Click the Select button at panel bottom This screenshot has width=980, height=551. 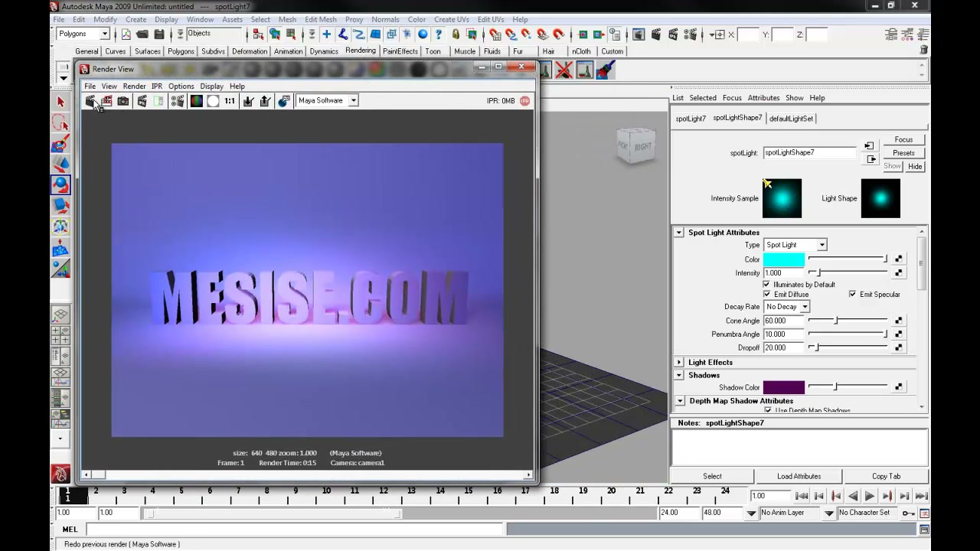point(712,476)
